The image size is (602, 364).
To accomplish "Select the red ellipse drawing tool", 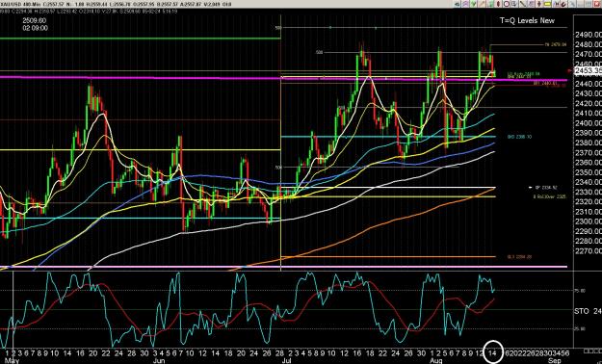I will [498, 4].
